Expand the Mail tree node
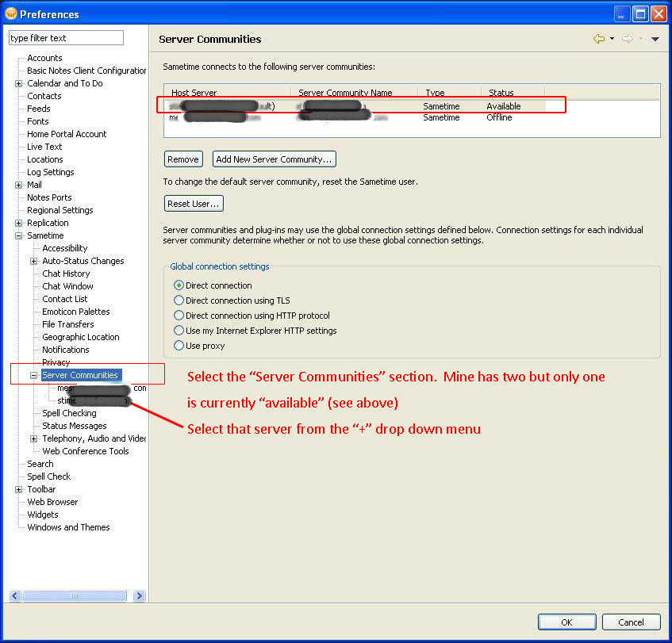The width and height of the screenshot is (672, 643). [x=18, y=185]
